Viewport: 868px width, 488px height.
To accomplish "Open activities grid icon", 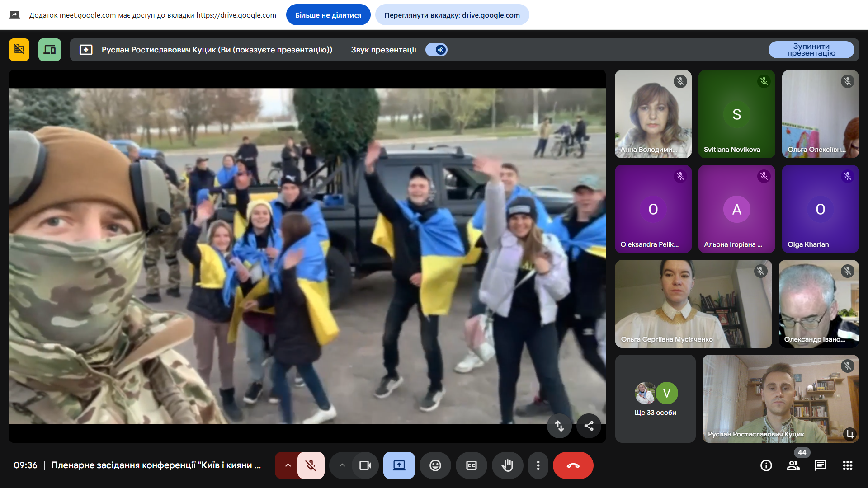I will point(848,465).
